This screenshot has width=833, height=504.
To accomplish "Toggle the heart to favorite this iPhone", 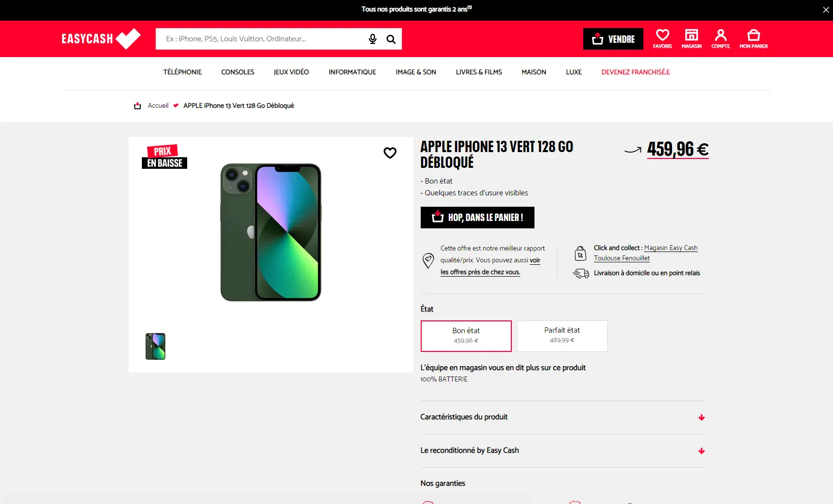I will (390, 153).
